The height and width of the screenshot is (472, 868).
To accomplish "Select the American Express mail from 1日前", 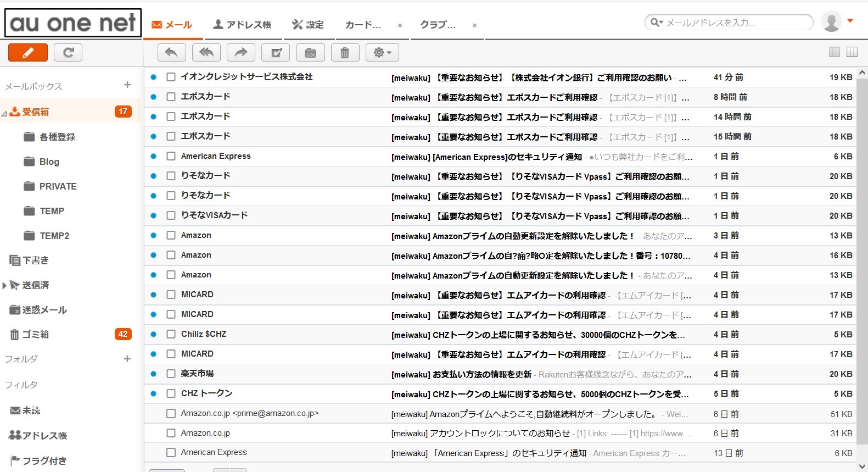I will [171, 156].
